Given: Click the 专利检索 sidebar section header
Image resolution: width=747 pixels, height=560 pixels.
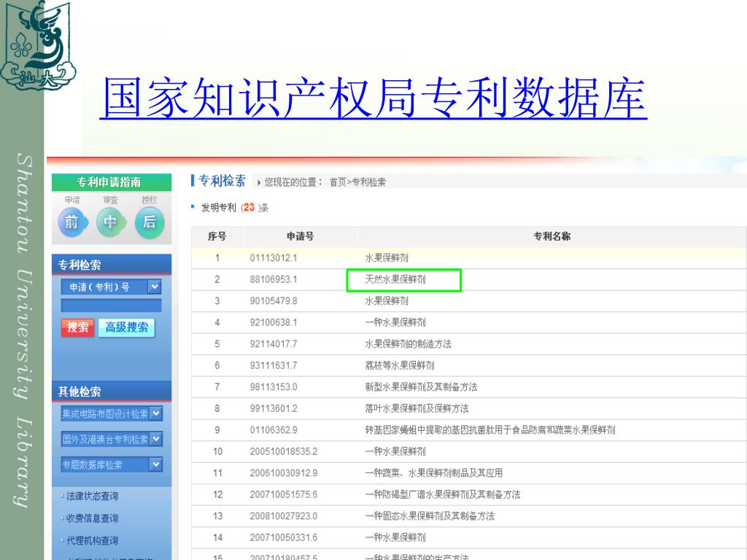Looking at the screenshot, I should pyautogui.click(x=112, y=265).
